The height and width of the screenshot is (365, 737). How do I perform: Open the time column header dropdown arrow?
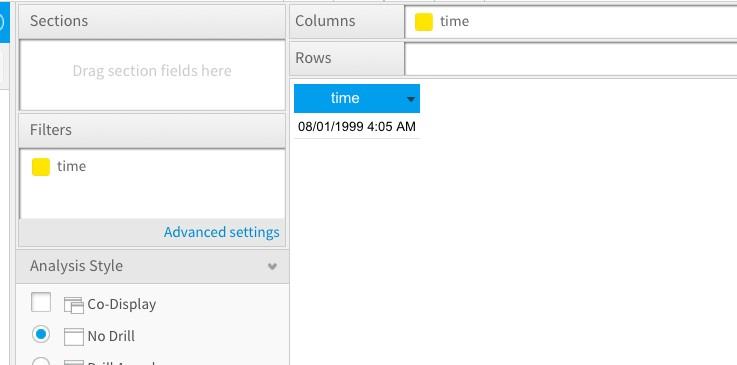coord(411,99)
